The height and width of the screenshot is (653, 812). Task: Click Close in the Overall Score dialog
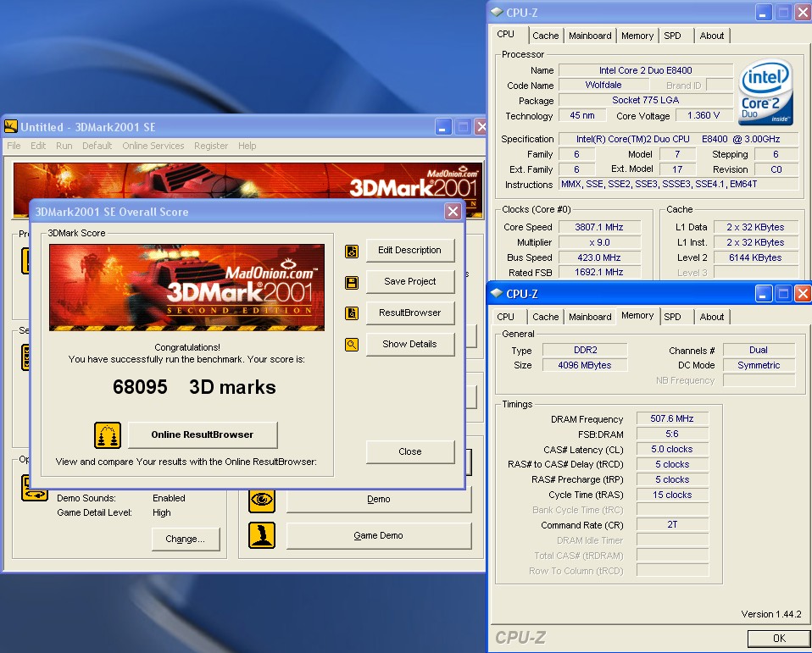410,451
